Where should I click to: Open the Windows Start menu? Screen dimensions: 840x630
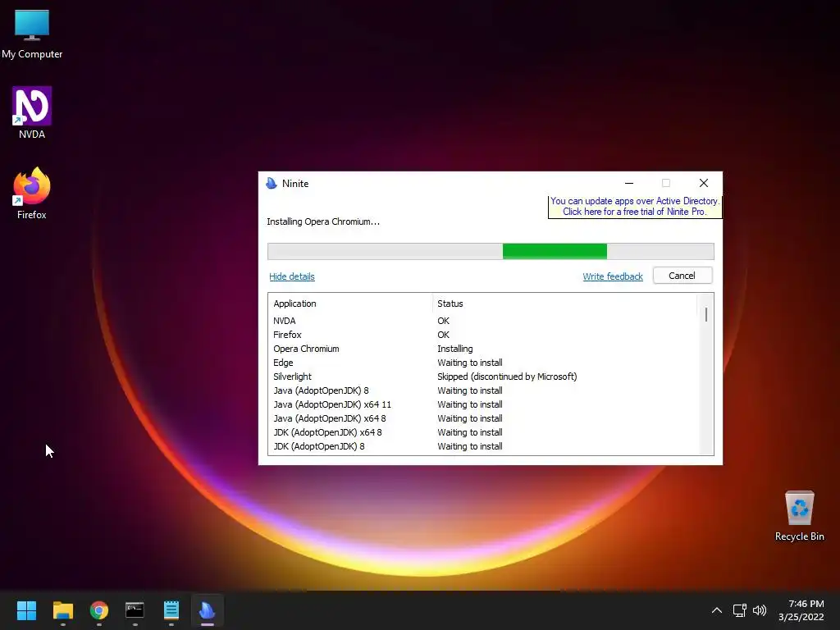[x=26, y=610]
